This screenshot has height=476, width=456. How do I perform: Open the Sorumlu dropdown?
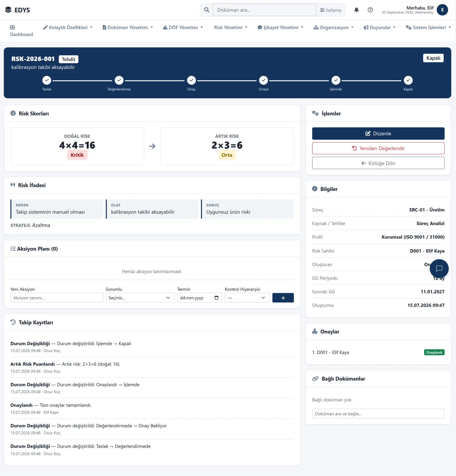pos(140,298)
